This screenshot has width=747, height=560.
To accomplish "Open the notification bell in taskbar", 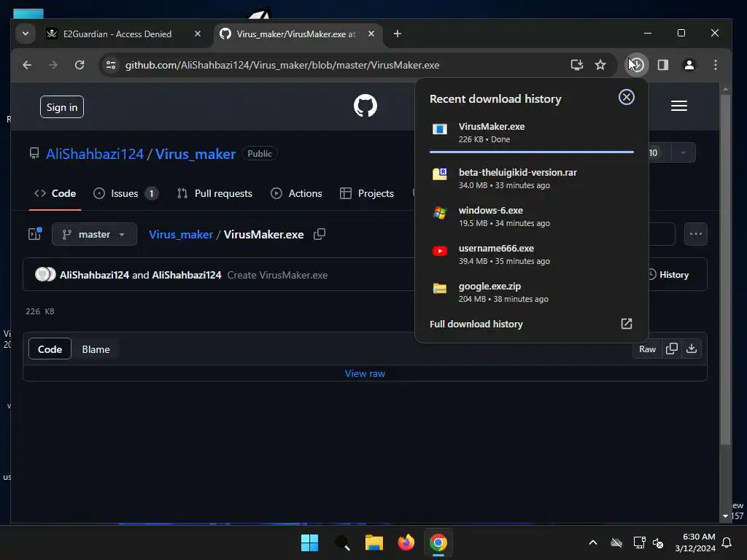I will pyautogui.click(x=727, y=542).
